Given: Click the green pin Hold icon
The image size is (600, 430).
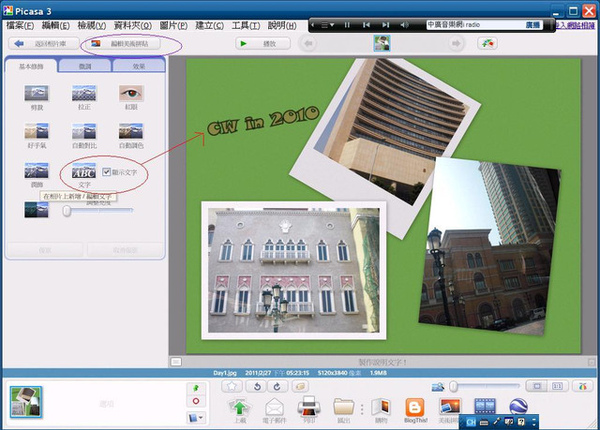Looking at the screenshot, I should click(x=196, y=388).
